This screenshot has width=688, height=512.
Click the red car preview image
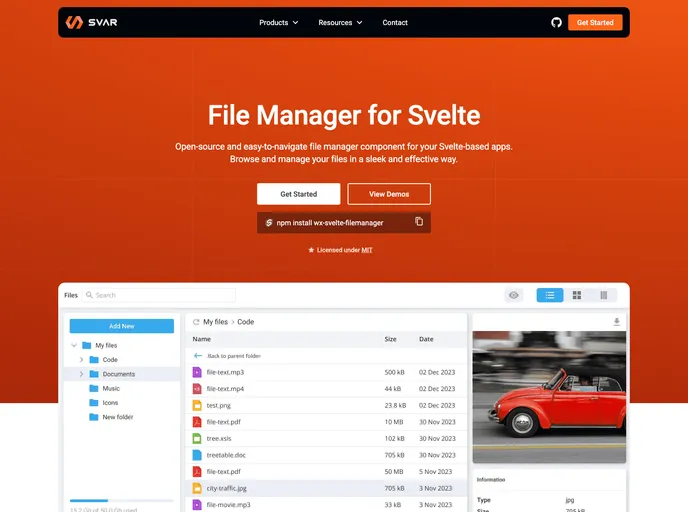click(549, 397)
